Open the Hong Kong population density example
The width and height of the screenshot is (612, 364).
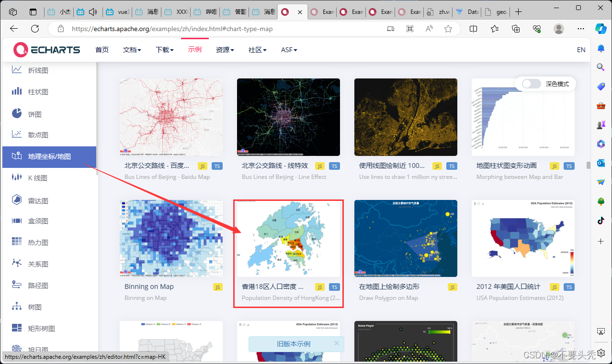(x=288, y=238)
